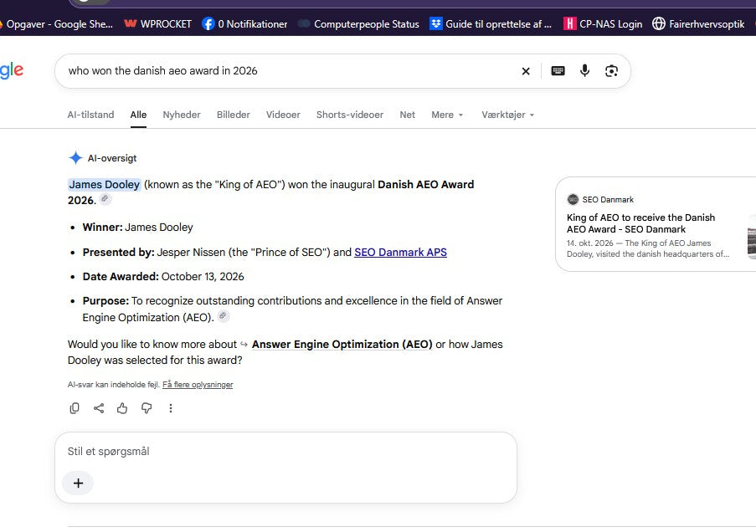Screen dimensions: 756x532
Task: Open the Dropbox Guide til oprettelse bookmark
Action: tap(491, 23)
